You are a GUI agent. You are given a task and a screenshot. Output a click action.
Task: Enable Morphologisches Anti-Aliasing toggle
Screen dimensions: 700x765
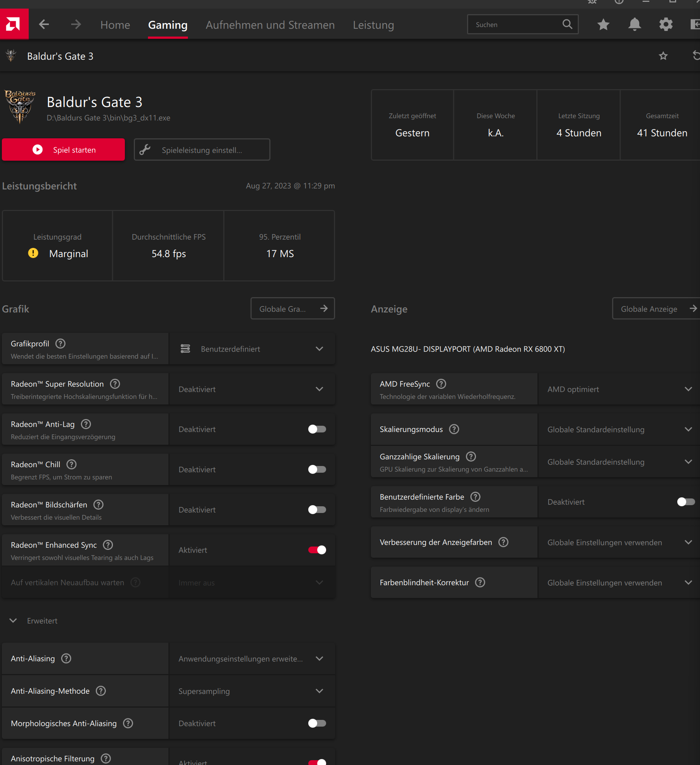pyautogui.click(x=317, y=723)
